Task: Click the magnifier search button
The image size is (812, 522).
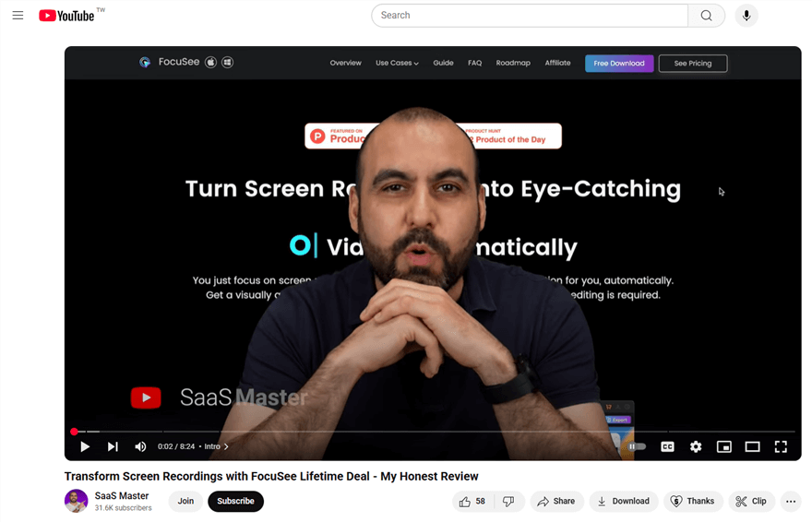Action: click(x=707, y=16)
